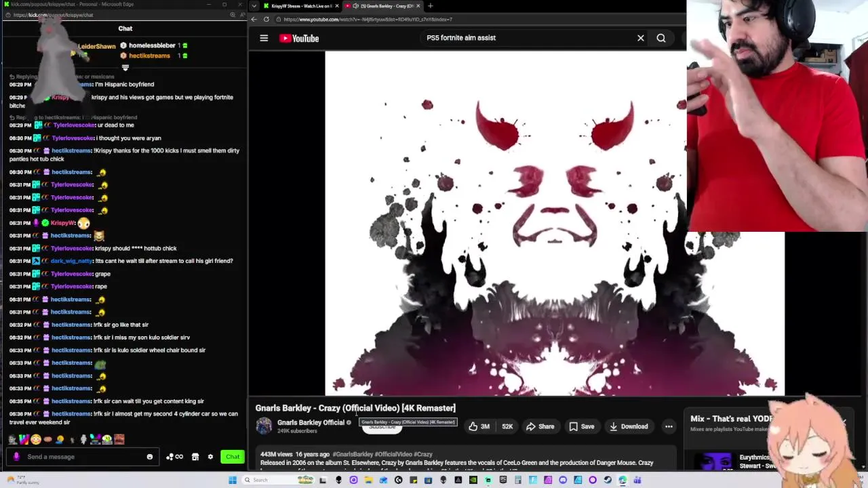Open Discord from the taskbar
868x488 pixels.
[563, 480]
